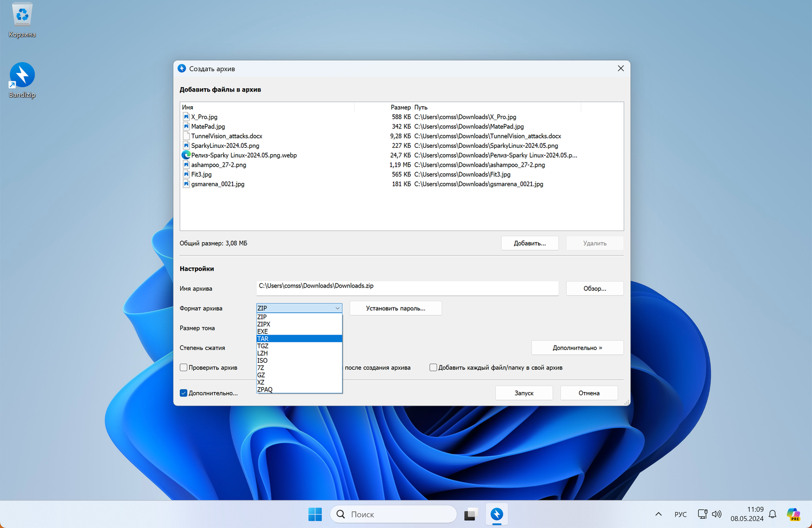Click the 'Запуск' button
Image resolution: width=812 pixels, height=528 pixels.
pos(523,393)
